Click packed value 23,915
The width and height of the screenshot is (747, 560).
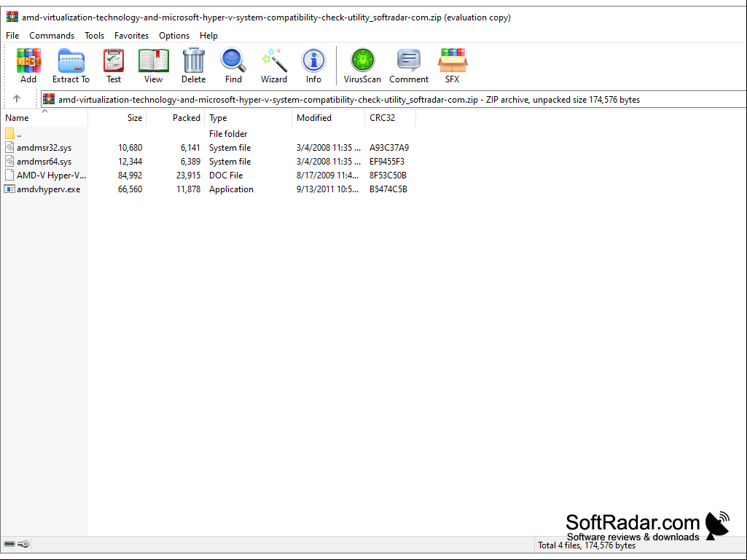click(x=188, y=176)
